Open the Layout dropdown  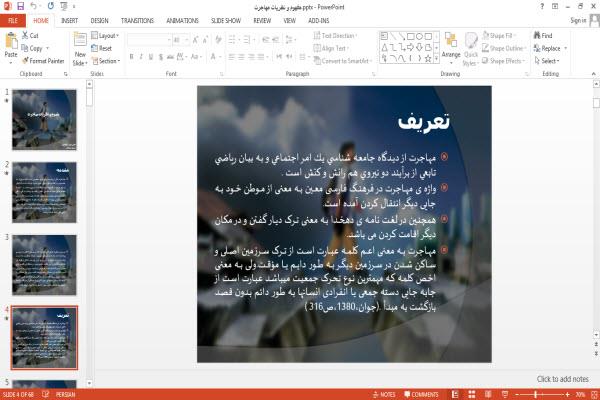click(105, 36)
